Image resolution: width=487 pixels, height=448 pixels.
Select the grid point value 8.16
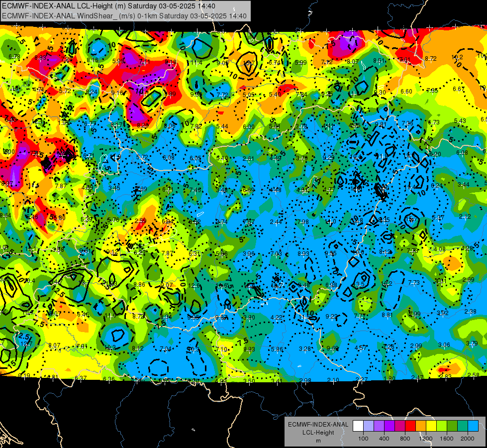point(93,60)
